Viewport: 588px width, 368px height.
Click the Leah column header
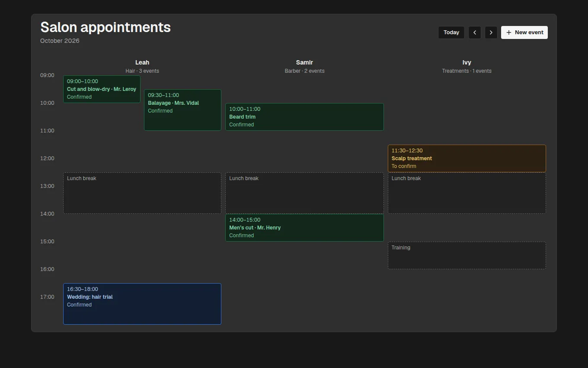pos(142,62)
